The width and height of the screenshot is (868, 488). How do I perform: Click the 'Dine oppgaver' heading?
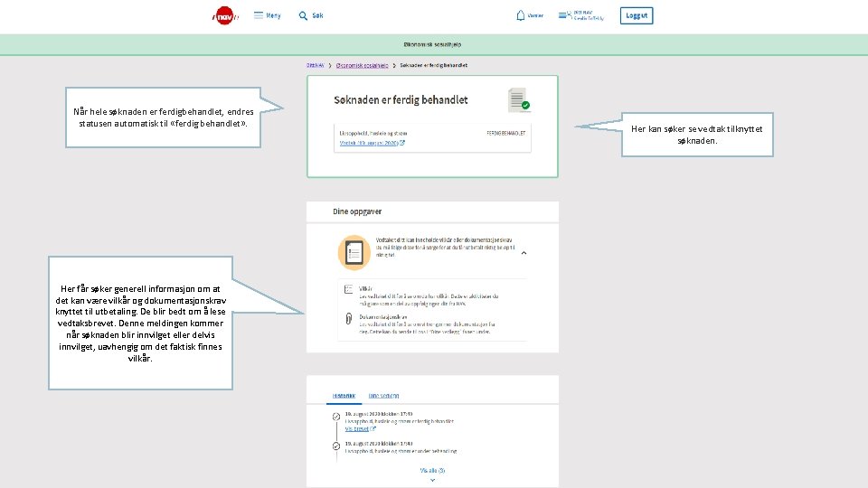[357, 211]
